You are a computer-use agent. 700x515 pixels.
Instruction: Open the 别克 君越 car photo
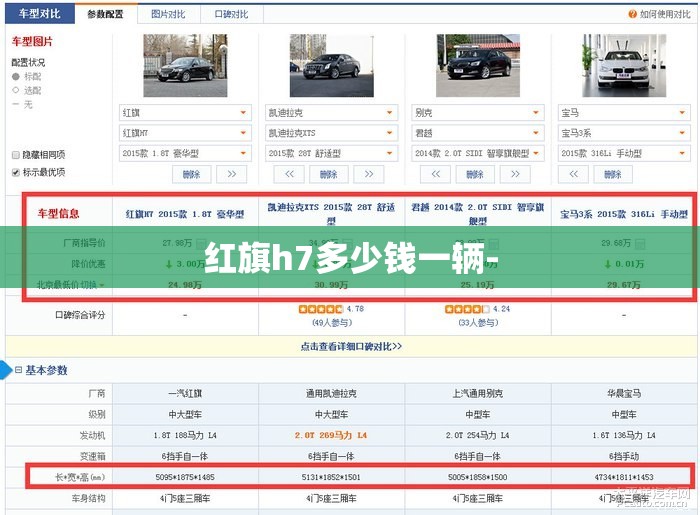478,66
